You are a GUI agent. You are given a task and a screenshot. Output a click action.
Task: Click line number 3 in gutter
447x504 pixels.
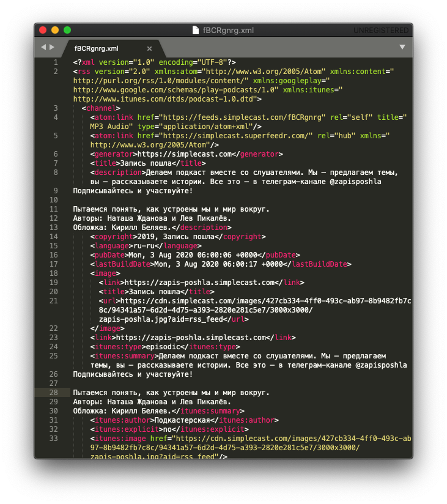point(56,108)
